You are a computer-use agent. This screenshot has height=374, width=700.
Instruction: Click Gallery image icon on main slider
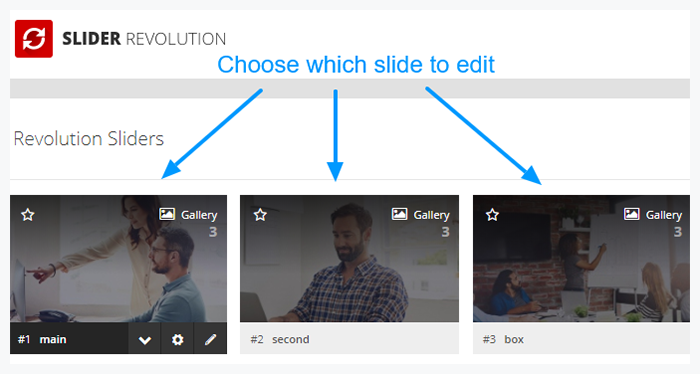coord(167,214)
